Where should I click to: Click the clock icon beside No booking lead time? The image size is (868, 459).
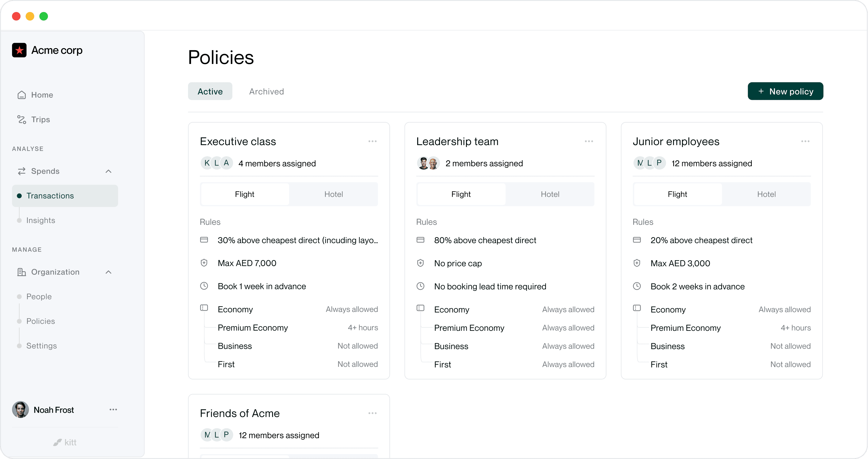(x=421, y=286)
